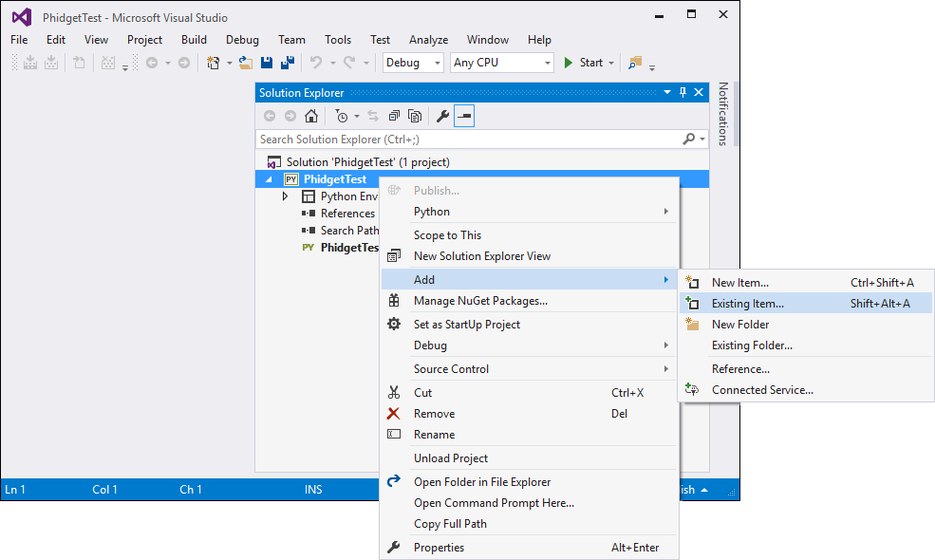This screenshot has height=560, width=935.
Task: Click the Navigate Backward icon in main toolbar
Action: click(152, 63)
